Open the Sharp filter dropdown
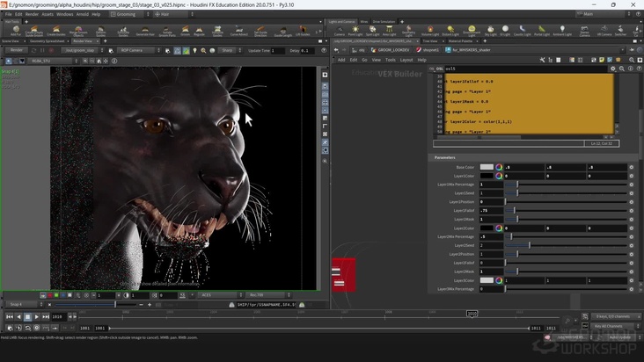Image resolution: width=644 pixels, height=362 pixels. coord(229,51)
